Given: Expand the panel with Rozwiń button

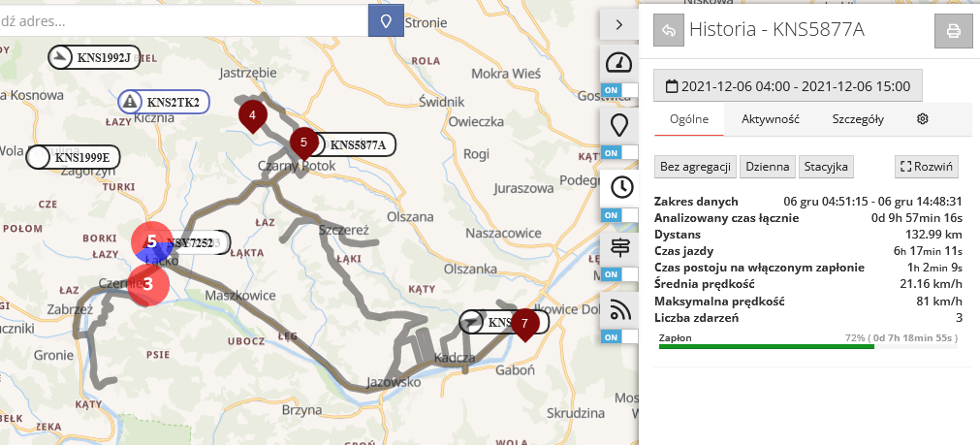Looking at the screenshot, I should click(x=927, y=167).
